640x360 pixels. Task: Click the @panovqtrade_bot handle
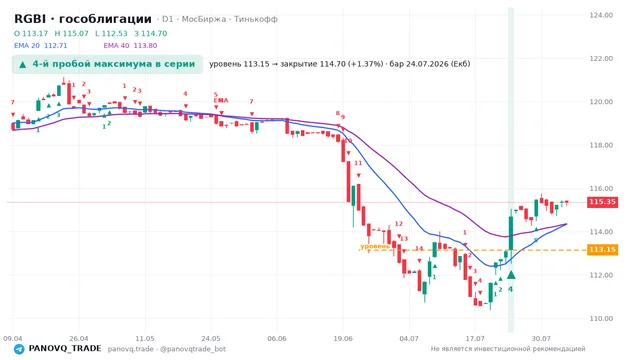(193, 349)
